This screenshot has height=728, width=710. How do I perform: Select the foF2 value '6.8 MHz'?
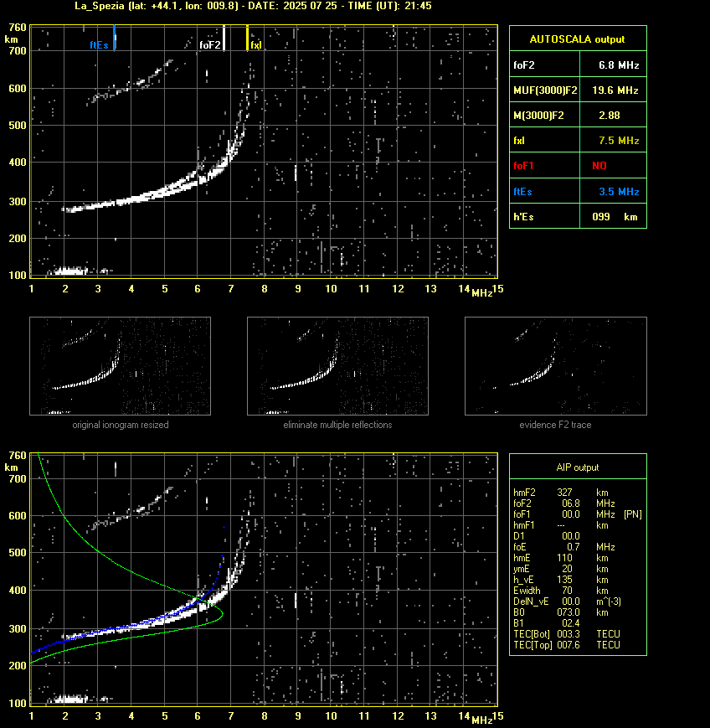tap(619, 65)
